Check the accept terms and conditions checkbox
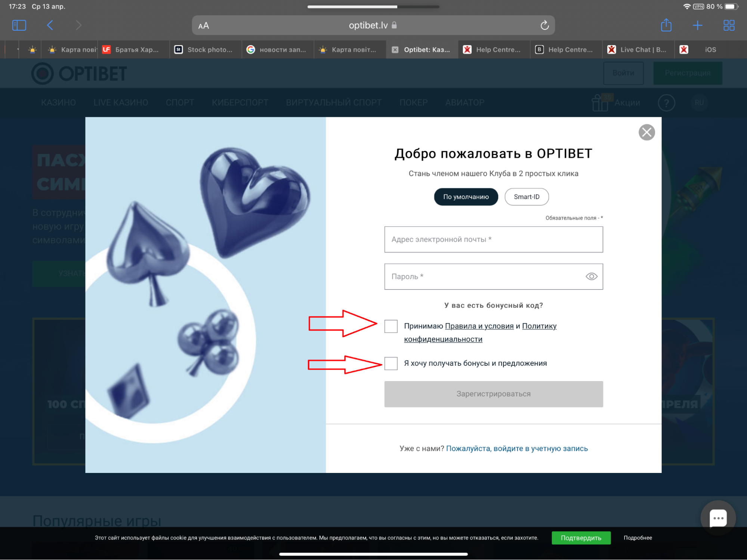 tap(391, 326)
